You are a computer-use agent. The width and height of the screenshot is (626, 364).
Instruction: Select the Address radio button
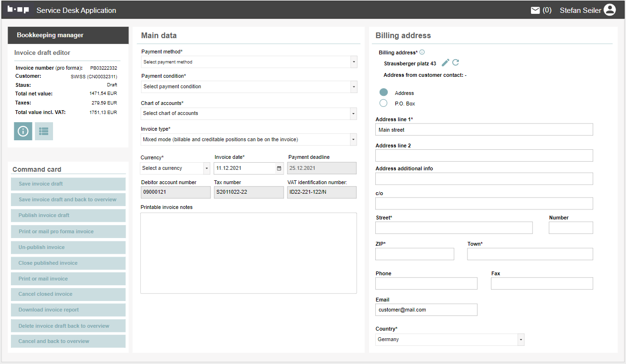pyautogui.click(x=383, y=93)
